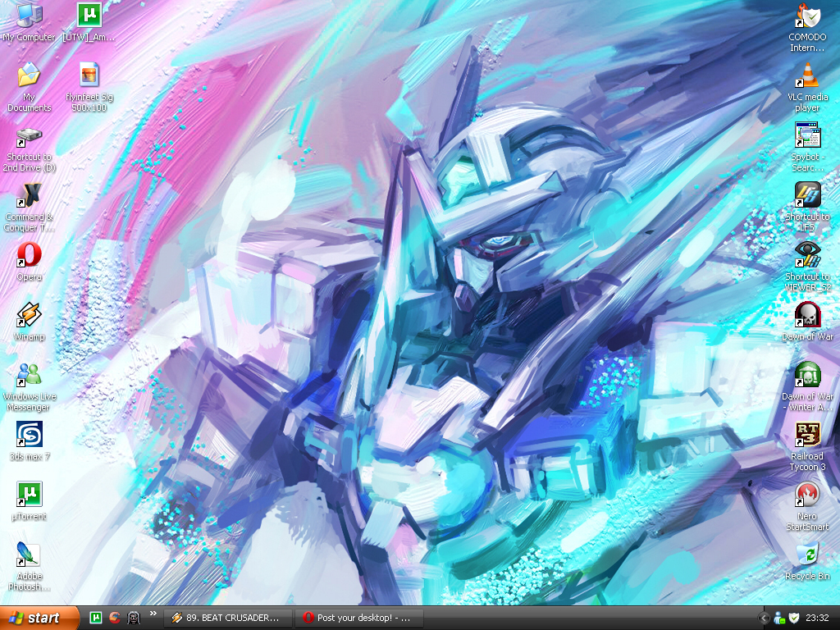Launch Railroad Tycoon 3 shortcut
Image resolution: width=840 pixels, height=630 pixels.
point(807,447)
